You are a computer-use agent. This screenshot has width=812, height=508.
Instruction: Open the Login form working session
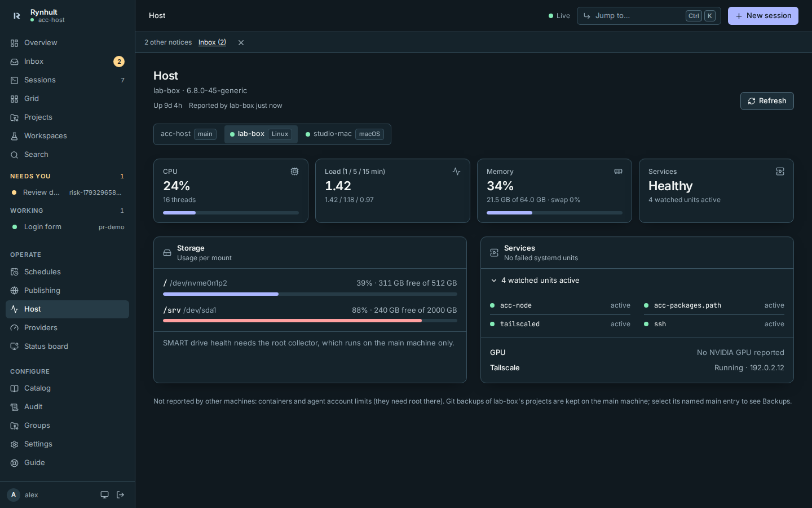67,227
